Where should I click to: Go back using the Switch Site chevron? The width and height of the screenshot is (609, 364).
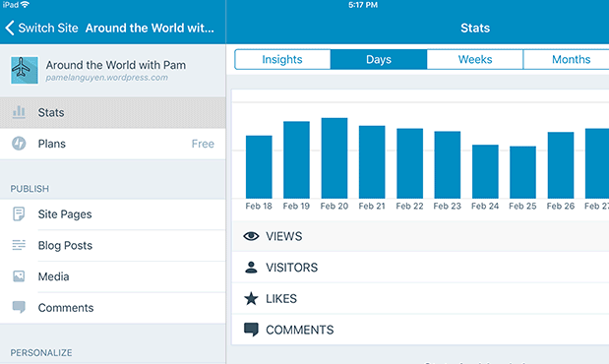point(10,28)
